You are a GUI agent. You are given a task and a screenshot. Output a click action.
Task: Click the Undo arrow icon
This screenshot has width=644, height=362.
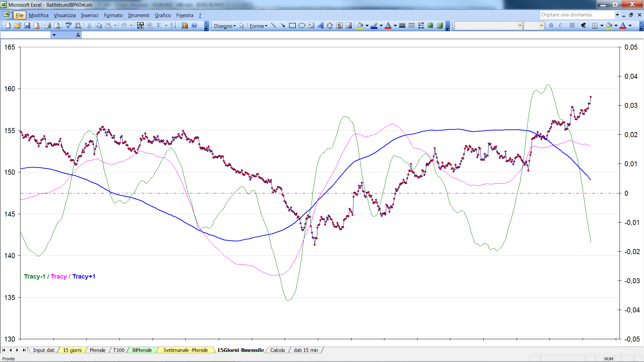(124, 25)
